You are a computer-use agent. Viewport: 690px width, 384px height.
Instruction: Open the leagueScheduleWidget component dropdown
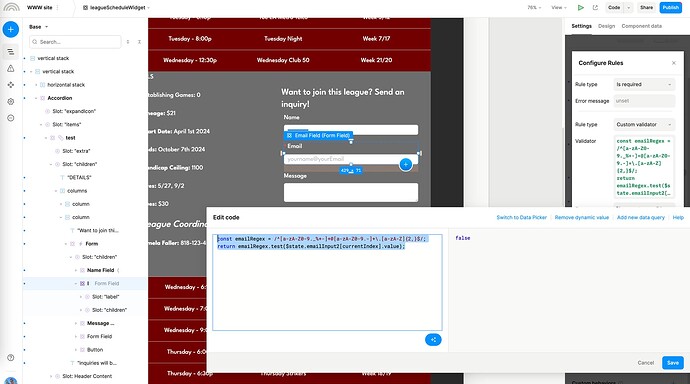117,7
